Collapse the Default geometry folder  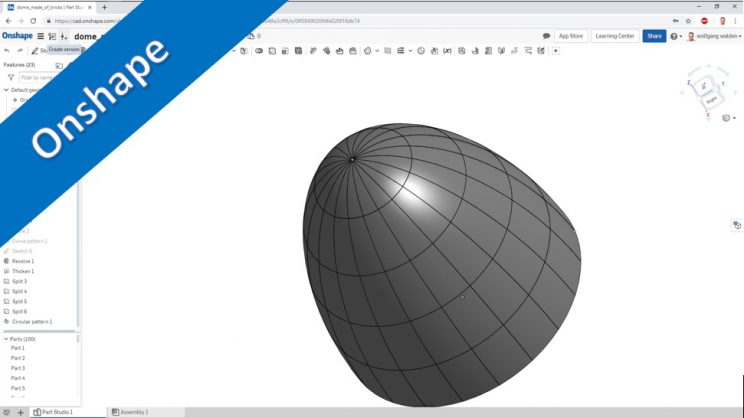(x=5, y=89)
